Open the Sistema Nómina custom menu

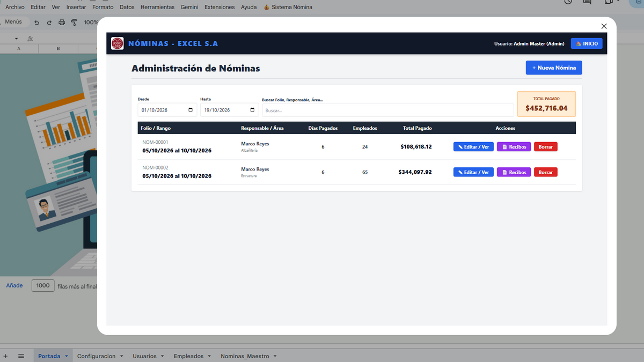(288, 7)
